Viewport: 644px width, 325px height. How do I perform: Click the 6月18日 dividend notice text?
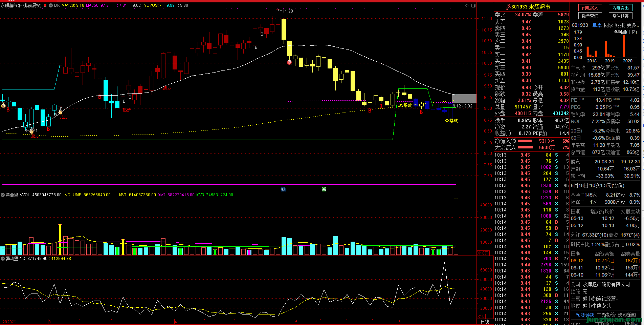coord(598,185)
